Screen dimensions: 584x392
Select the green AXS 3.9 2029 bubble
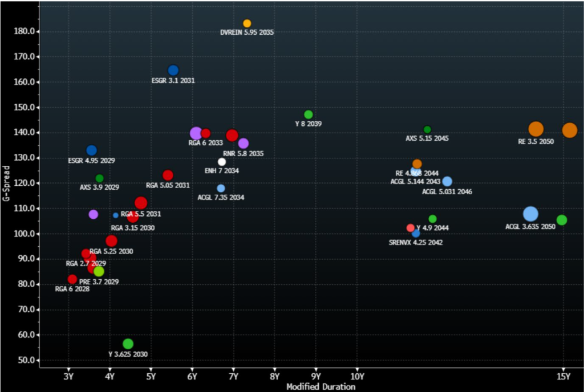pos(99,178)
